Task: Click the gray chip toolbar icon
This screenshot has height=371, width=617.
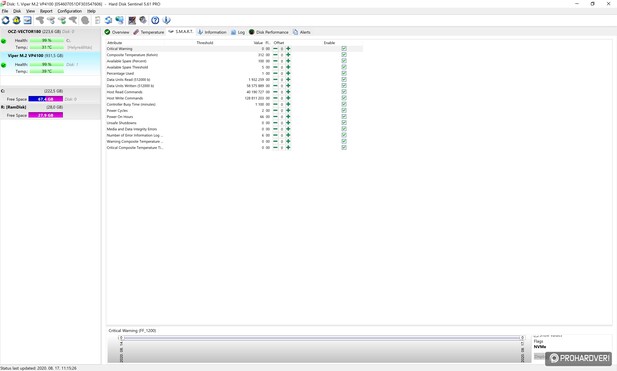Action: pos(143,20)
